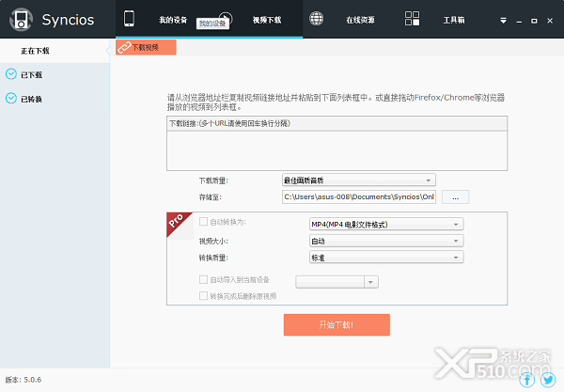This screenshot has width=564, height=392.
Task: Collapse the sidebar with the arrow
Action: [x=107, y=51]
